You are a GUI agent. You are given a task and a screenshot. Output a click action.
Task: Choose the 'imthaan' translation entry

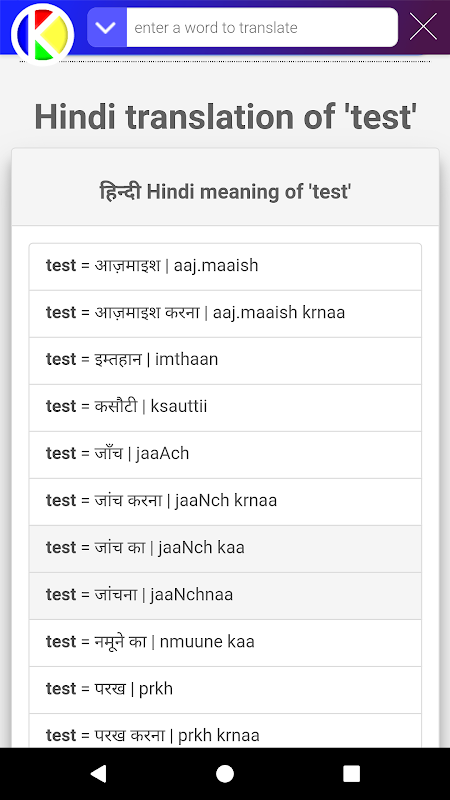pyautogui.click(x=225, y=361)
